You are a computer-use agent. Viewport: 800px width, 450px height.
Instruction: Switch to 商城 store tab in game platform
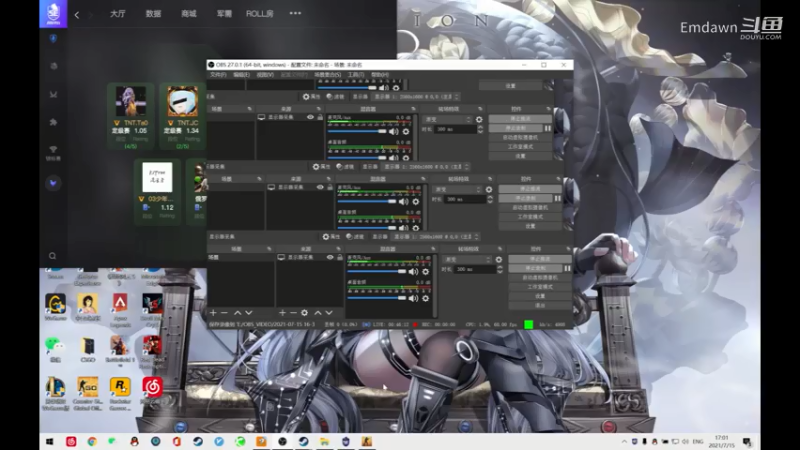click(189, 14)
